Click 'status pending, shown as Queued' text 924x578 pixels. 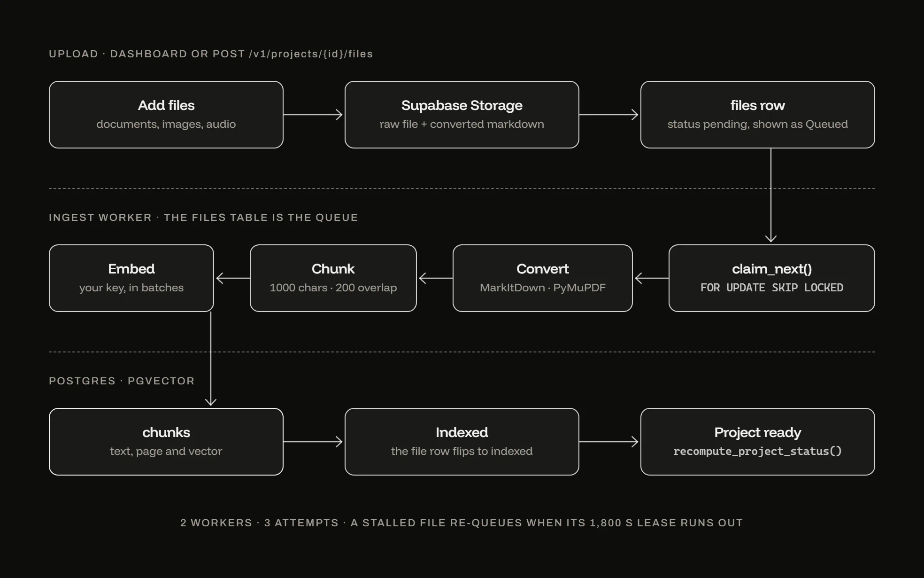click(x=758, y=124)
